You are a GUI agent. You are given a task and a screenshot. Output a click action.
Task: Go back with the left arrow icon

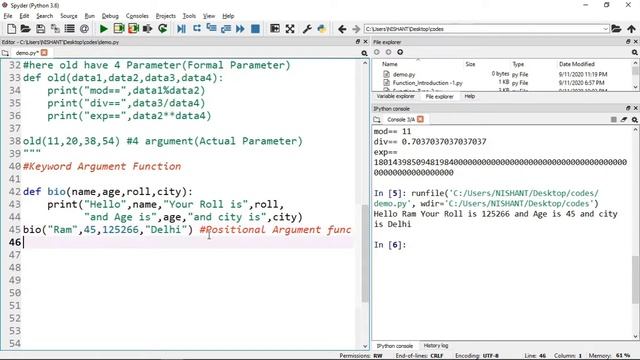pyautogui.click(x=342, y=29)
